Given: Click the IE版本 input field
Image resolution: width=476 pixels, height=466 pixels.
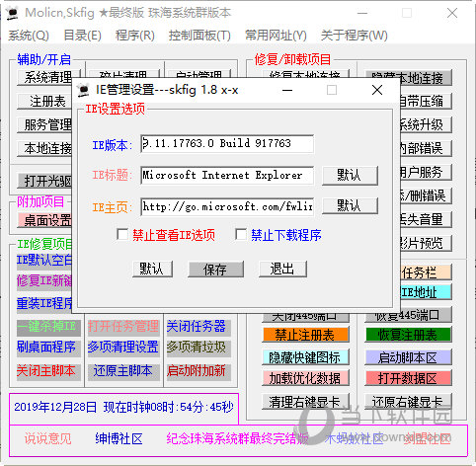Looking at the screenshot, I should pyautogui.click(x=227, y=144).
